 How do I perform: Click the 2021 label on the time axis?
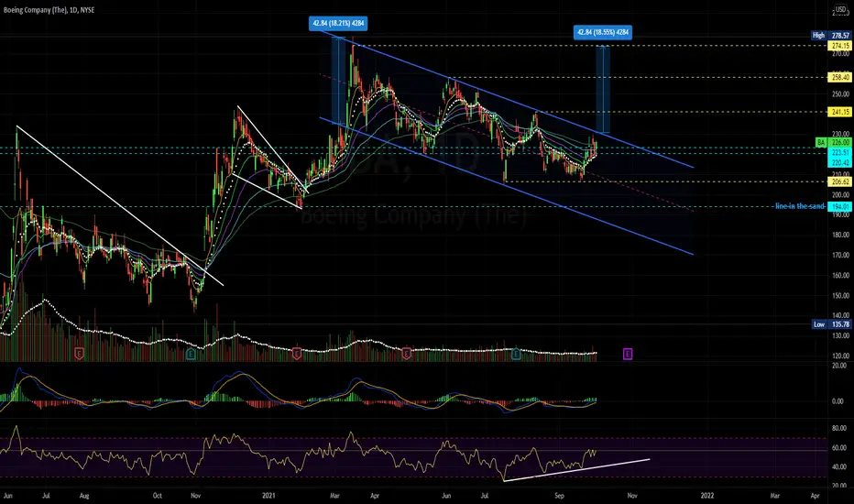[x=268, y=496]
